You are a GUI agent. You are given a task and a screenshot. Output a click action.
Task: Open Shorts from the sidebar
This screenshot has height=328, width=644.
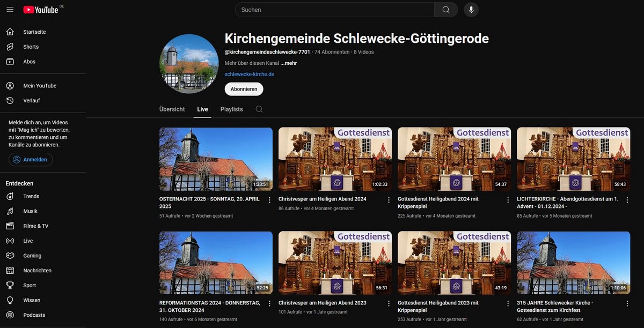click(x=31, y=47)
